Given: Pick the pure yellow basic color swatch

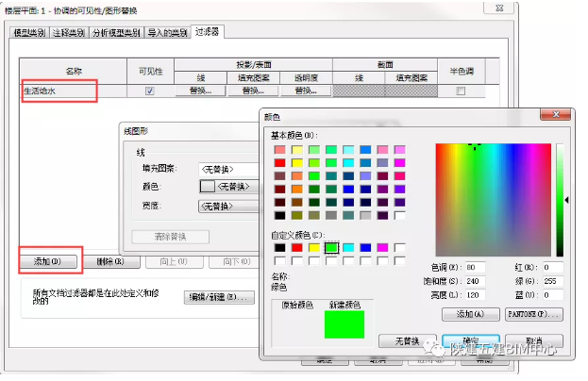Looking at the screenshot, I should click(297, 163).
